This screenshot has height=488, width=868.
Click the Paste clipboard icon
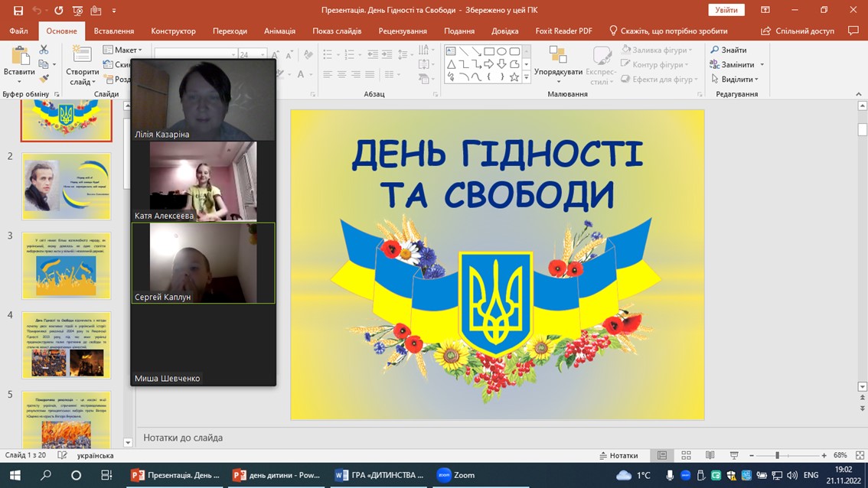click(20, 56)
